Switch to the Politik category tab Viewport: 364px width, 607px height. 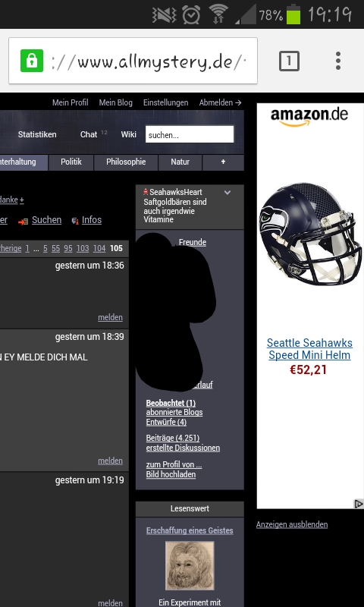(71, 162)
